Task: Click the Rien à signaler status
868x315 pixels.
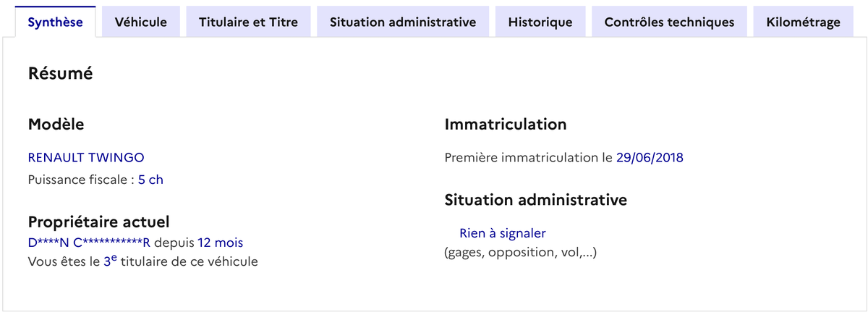Action: [502, 233]
